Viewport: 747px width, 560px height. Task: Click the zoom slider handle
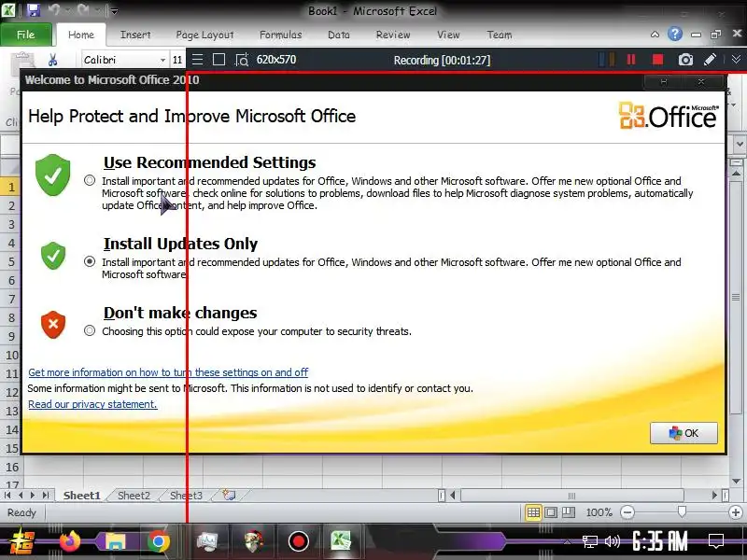(682, 511)
